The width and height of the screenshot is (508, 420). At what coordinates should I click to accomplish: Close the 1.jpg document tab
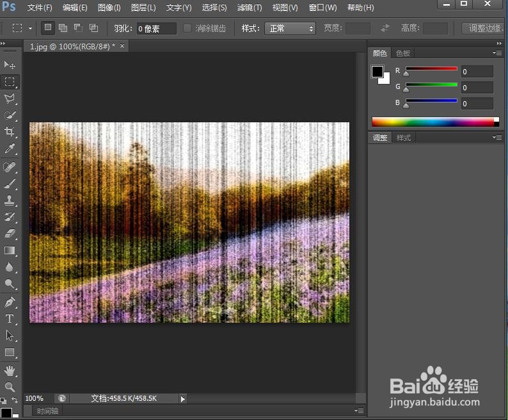pyautogui.click(x=122, y=46)
